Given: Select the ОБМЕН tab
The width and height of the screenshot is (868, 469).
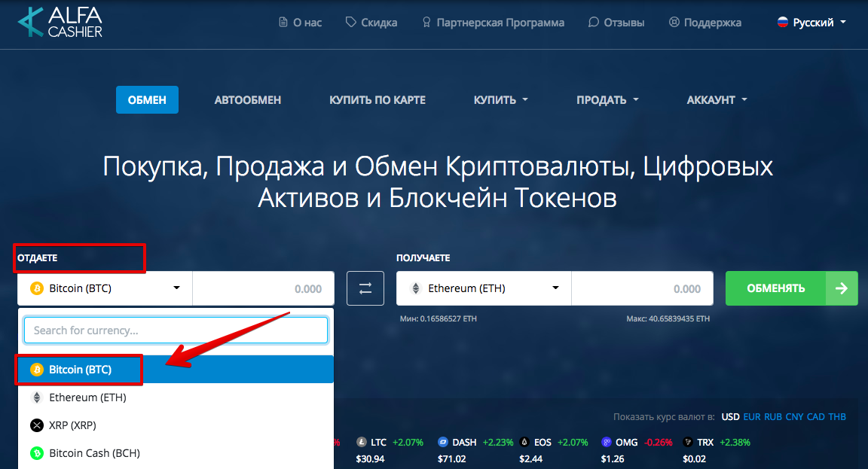Looking at the screenshot, I should pyautogui.click(x=147, y=100).
